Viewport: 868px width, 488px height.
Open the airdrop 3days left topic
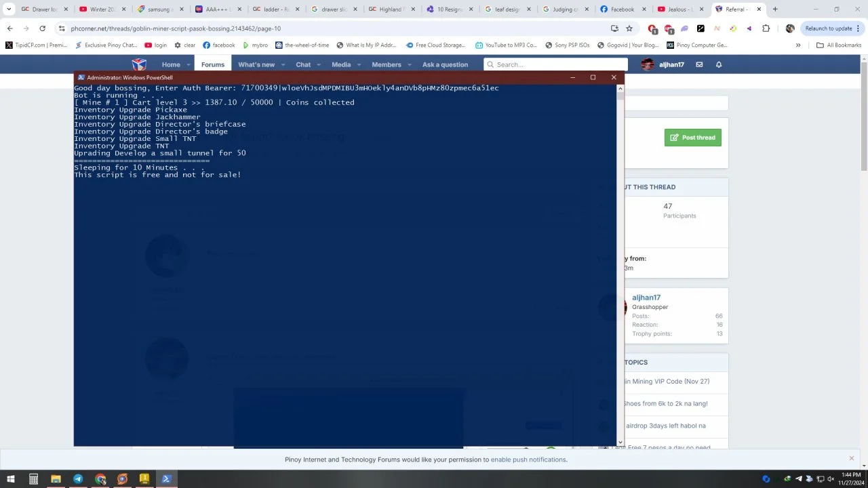(666, 426)
